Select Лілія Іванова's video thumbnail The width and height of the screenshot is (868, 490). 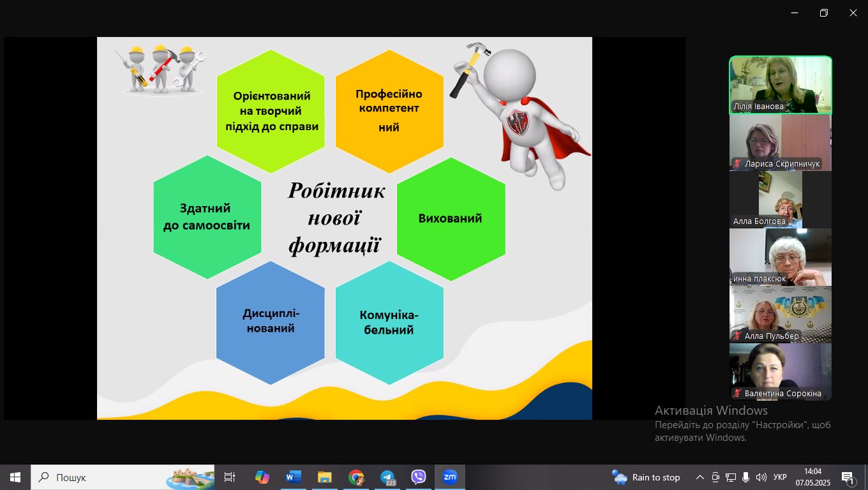point(781,85)
